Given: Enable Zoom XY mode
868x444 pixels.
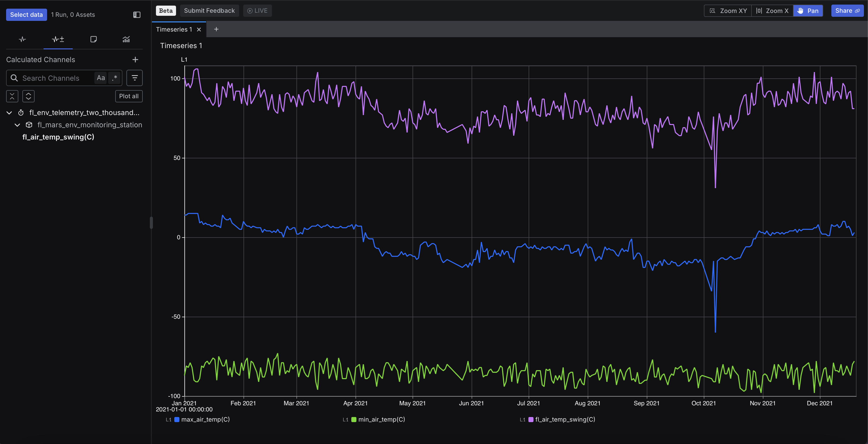Looking at the screenshot, I should coord(728,11).
